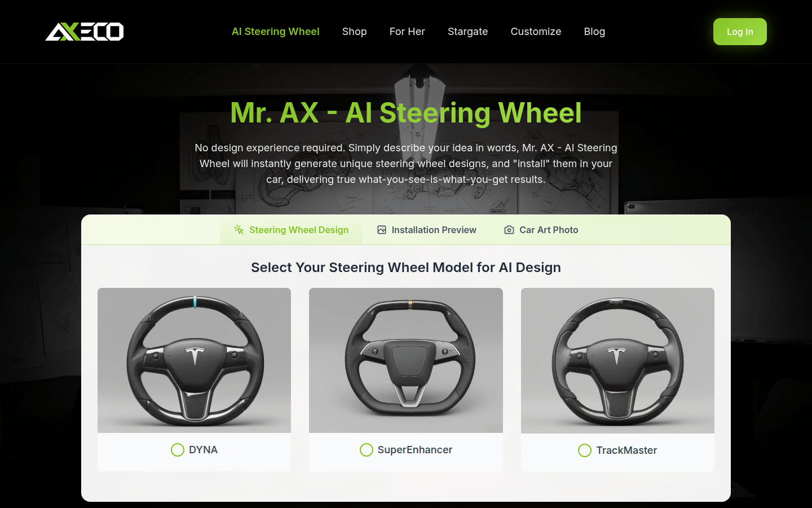Go to the For Her page
This screenshot has width=812, height=508.
407,32
